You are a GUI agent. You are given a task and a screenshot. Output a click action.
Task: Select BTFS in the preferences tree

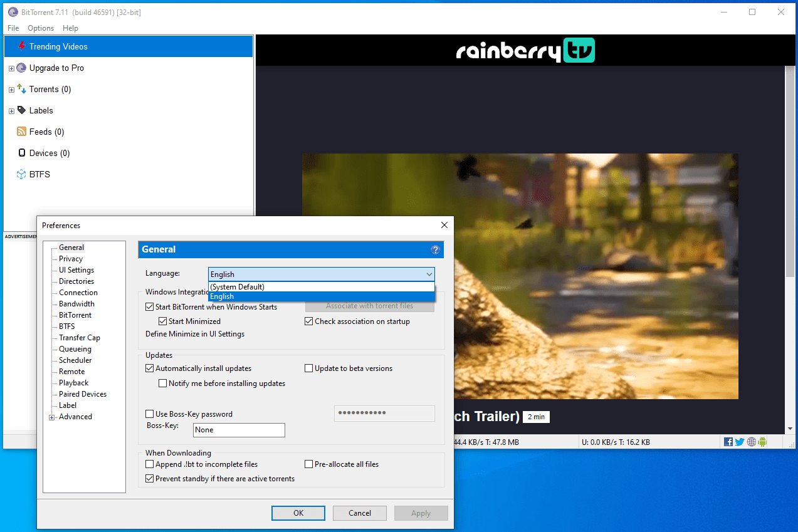pos(67,326)
